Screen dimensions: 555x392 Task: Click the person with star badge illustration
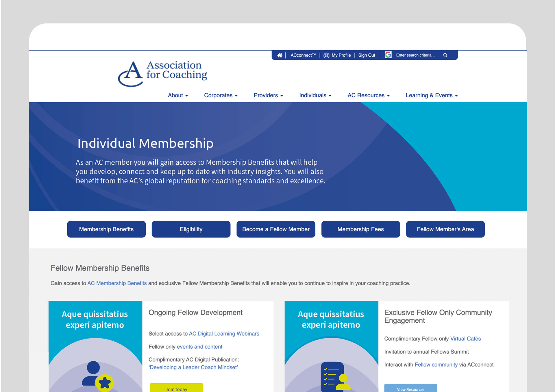98,376
